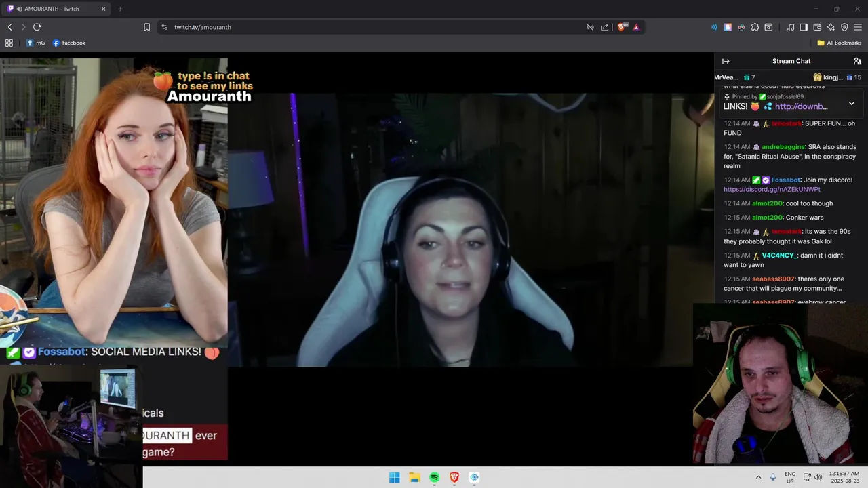The width and height of the screenshot is (868, 488).
Task: Open the apps grid in bookmarks bar
Action: tap(9, 43)
